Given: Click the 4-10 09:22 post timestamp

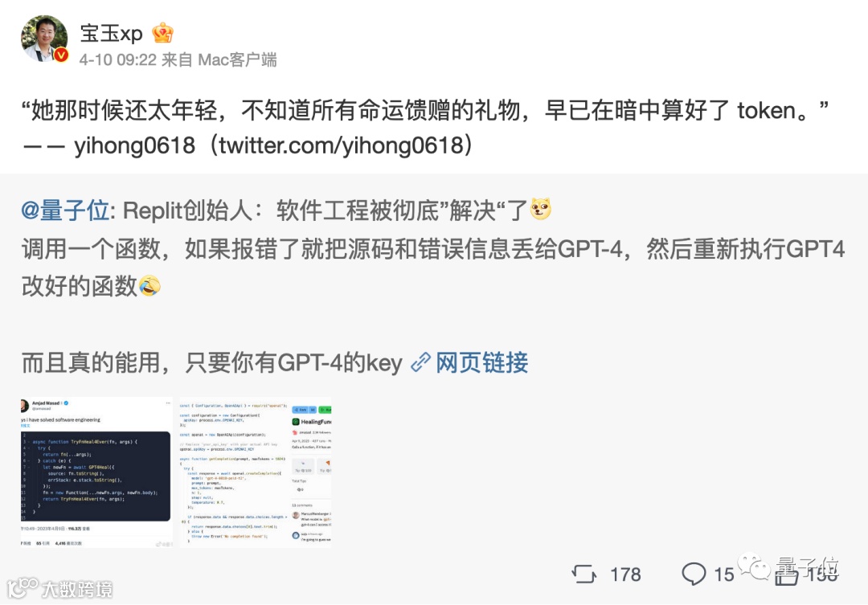Looking at the screenshot, I should (x=118, y=59).
